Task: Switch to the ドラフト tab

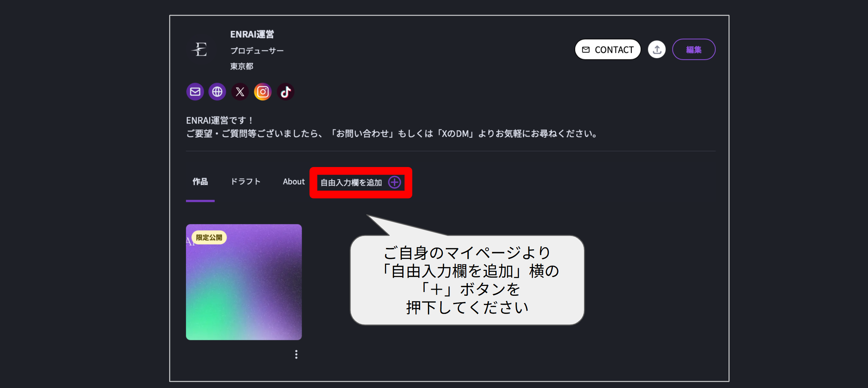Action: tap(246, 182)
